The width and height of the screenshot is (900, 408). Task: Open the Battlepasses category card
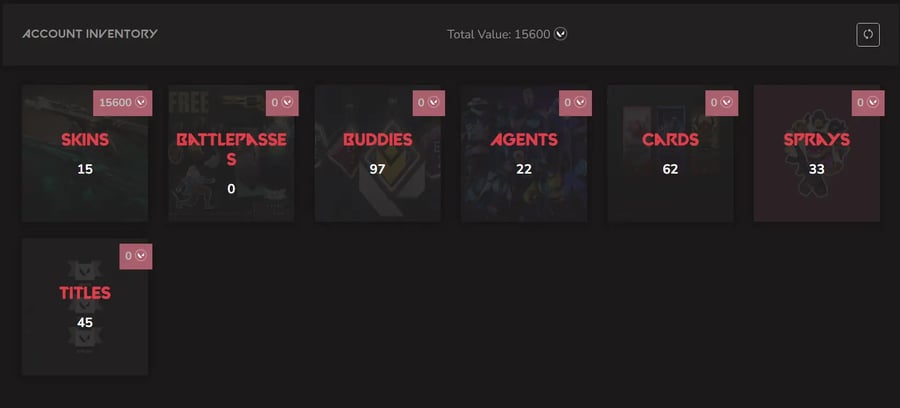231,153
